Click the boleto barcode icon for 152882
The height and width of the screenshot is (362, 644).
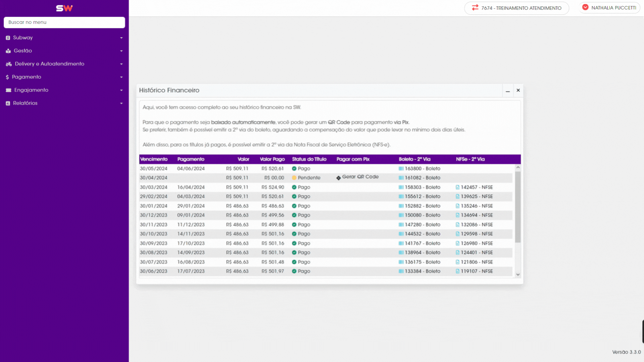click(x=401, y=206)
